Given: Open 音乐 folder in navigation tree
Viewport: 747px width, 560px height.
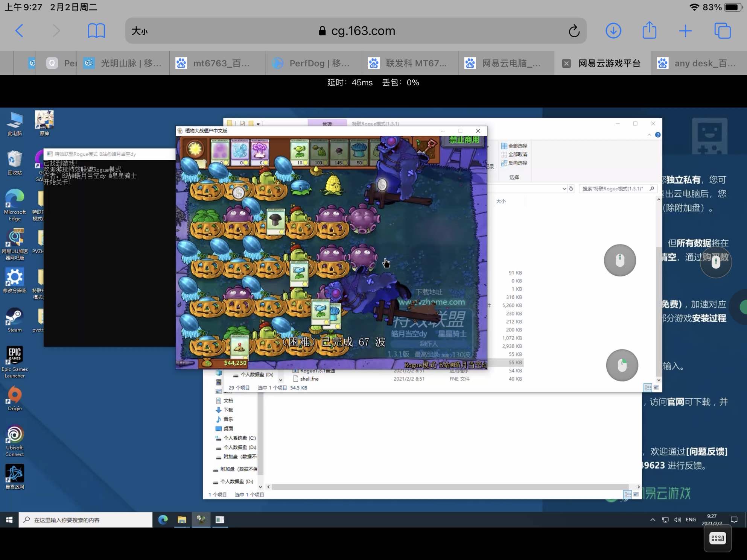Looking at the screenshot, I should 225,419.
